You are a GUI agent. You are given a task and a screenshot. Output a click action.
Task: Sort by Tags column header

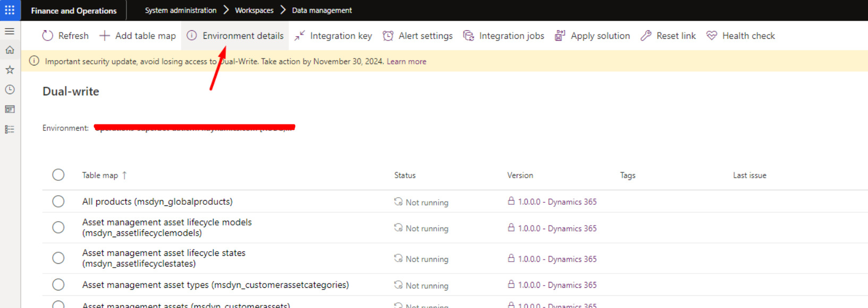pos(628,175)
